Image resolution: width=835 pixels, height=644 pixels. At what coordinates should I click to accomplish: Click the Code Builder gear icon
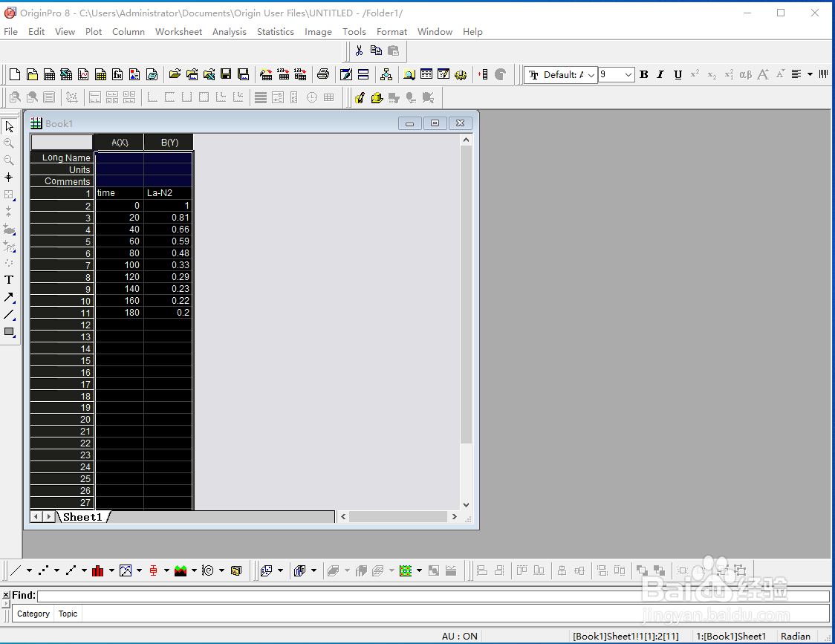click(461, 74)
